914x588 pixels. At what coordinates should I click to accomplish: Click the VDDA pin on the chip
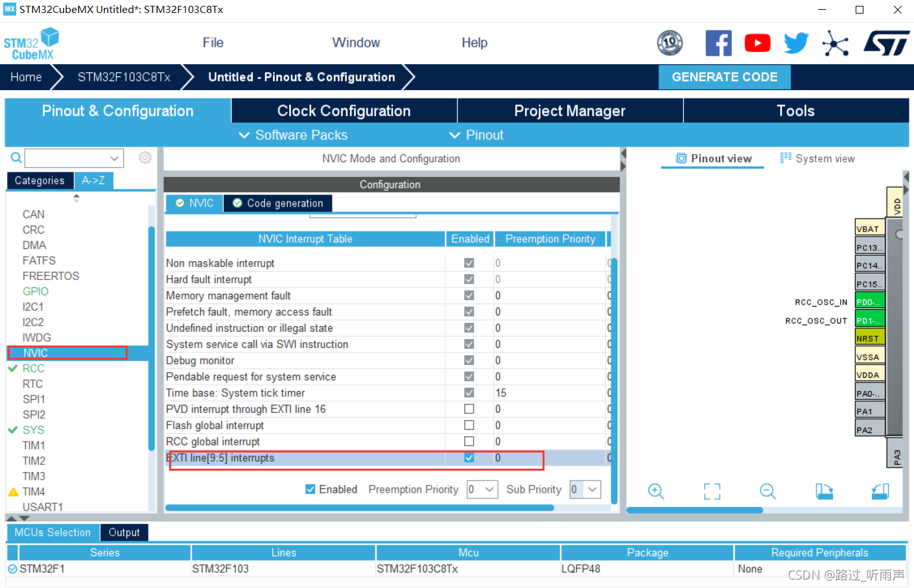click(x=870, y=375)
